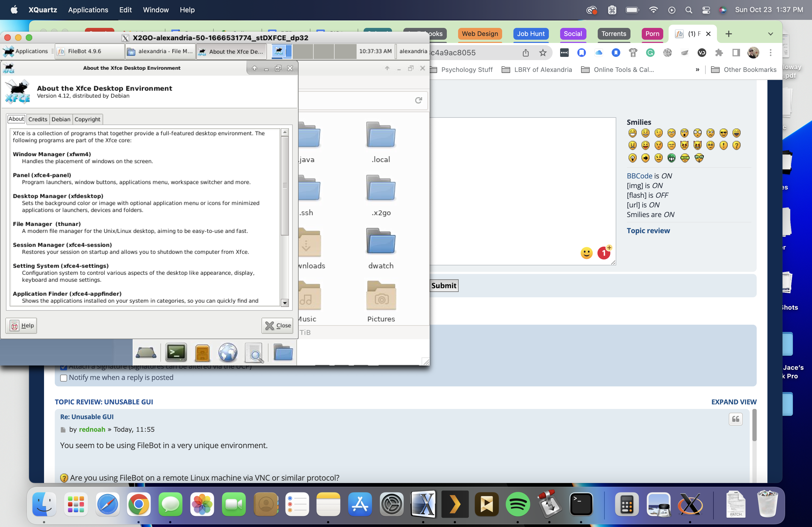Check Notify me when a reply is posted
The height and width of the screenshot is (527, 812).
click(63, 378)
